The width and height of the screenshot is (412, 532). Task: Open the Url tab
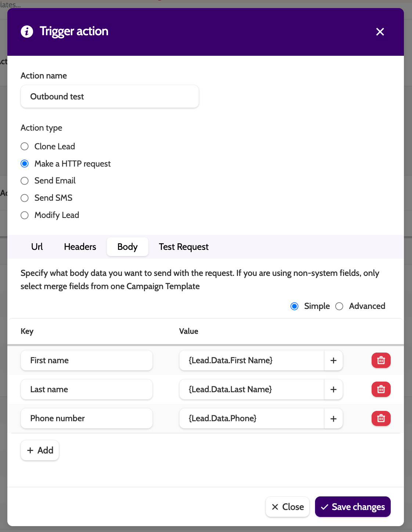[x=37, y=247]
